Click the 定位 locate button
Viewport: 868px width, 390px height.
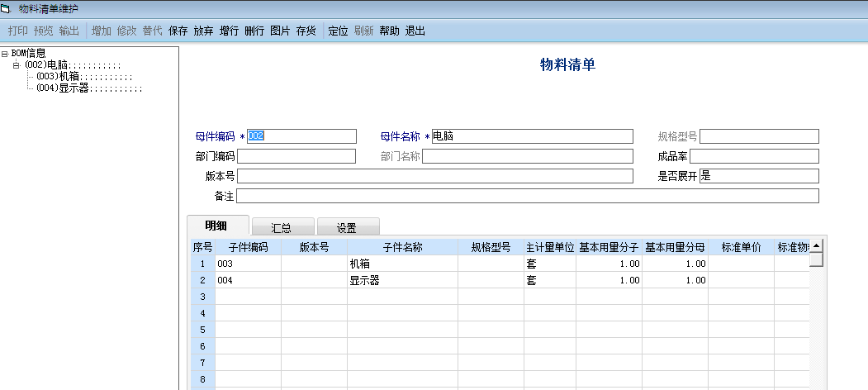point(338,31)
